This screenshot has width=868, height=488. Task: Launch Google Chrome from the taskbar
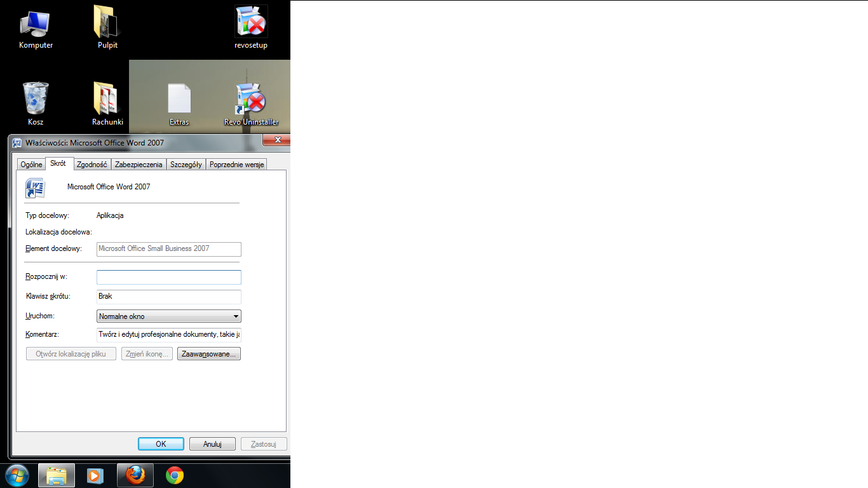coord(175,475)
